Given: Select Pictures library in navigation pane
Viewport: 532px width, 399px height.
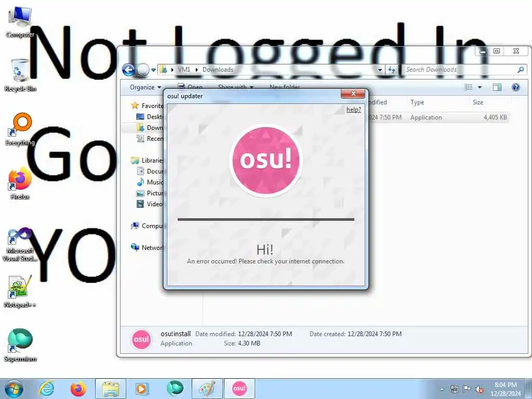Looking at the screenshot, I should (x=150, y=193).
